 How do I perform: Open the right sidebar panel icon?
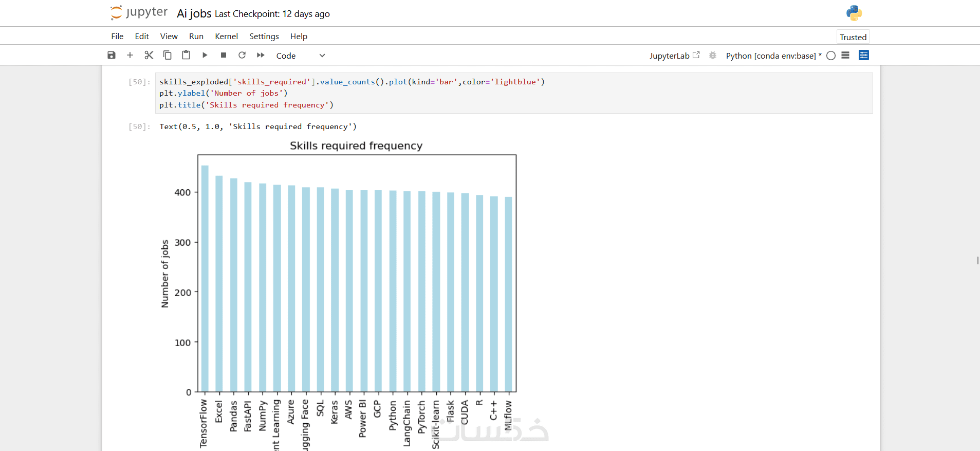864,55
